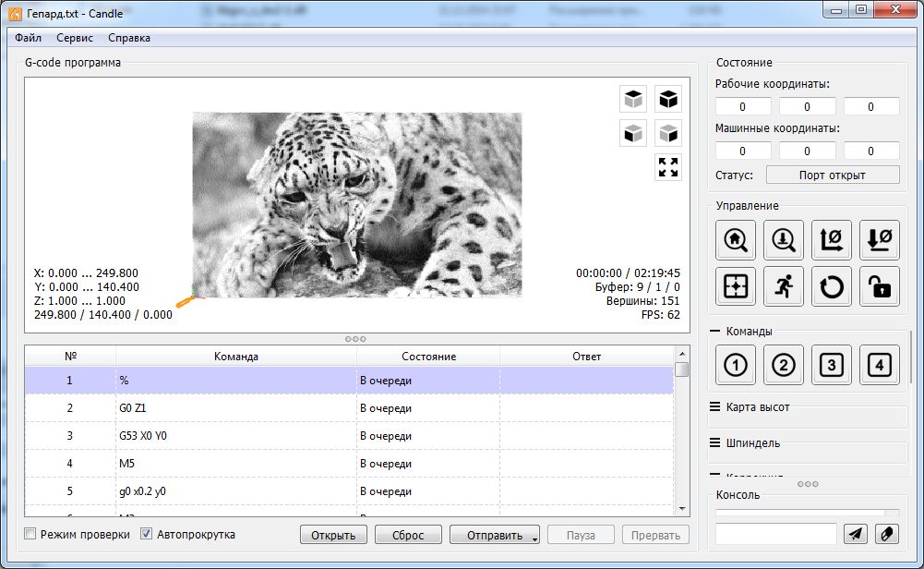Open the Сервис menu
924x569 pixels.
pos(75,38)
